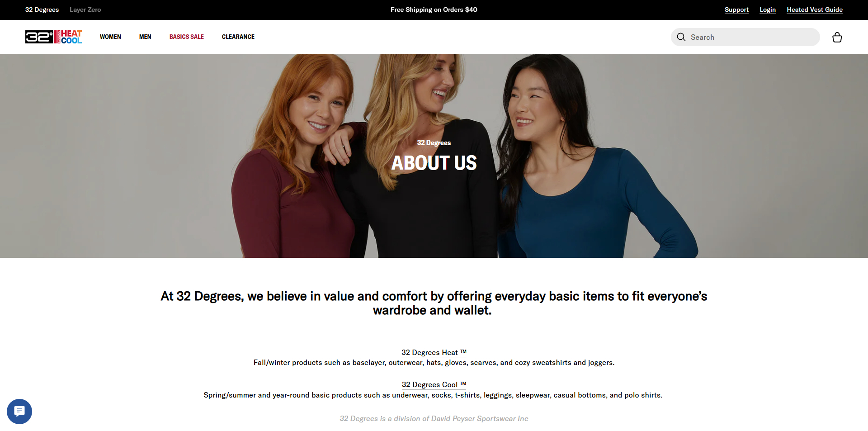Click the Search input field
This screenshot has height=431, width=868.
click(x=745, y=37)
